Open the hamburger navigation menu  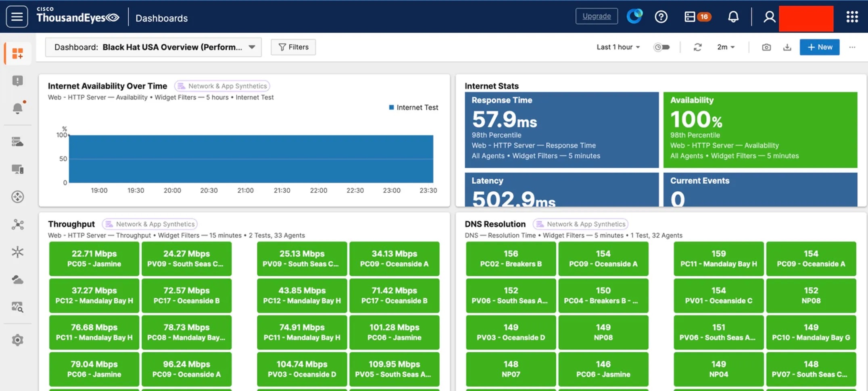tap(17, 17)
